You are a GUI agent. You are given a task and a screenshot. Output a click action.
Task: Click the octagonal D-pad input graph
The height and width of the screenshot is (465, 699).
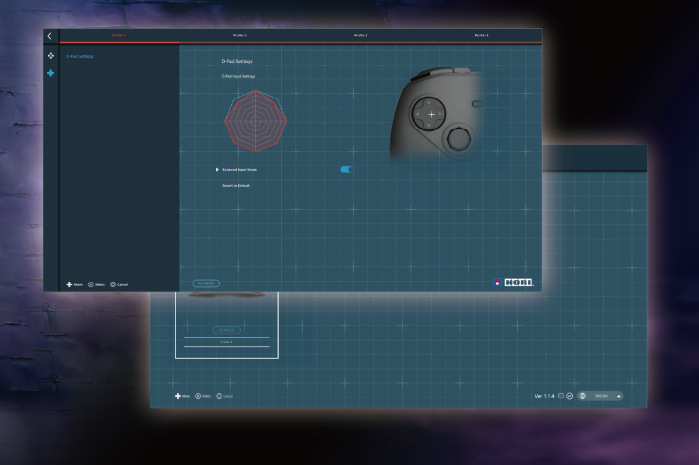coord(255,121)
